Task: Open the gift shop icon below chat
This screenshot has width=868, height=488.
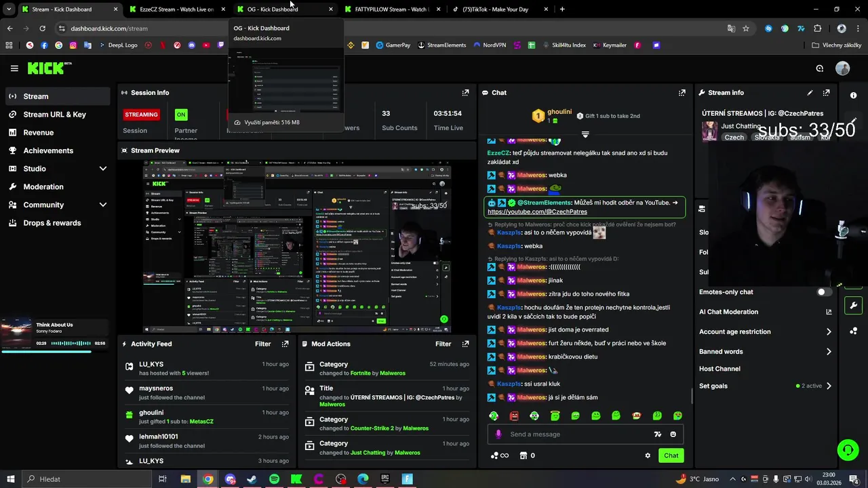Action: [x=523, y=455]
